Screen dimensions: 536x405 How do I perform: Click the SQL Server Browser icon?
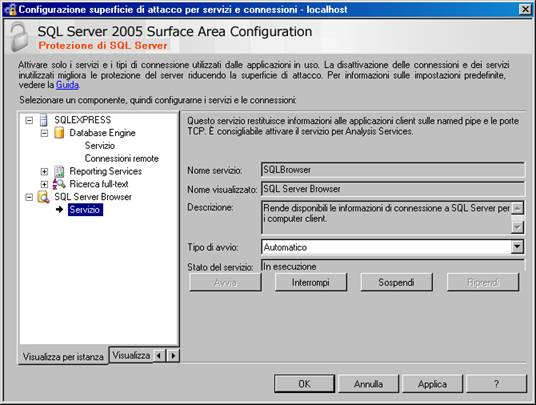click(x=43, y=197)
